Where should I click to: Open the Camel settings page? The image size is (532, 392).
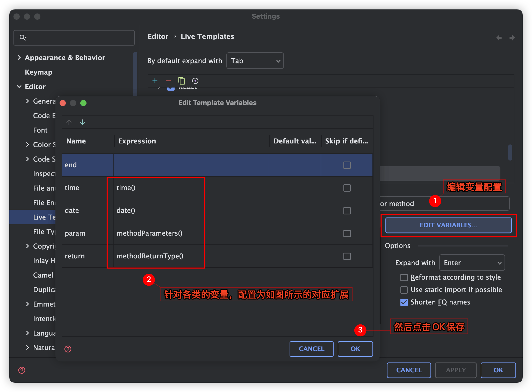pyautogui.click(x=43, y=275)
